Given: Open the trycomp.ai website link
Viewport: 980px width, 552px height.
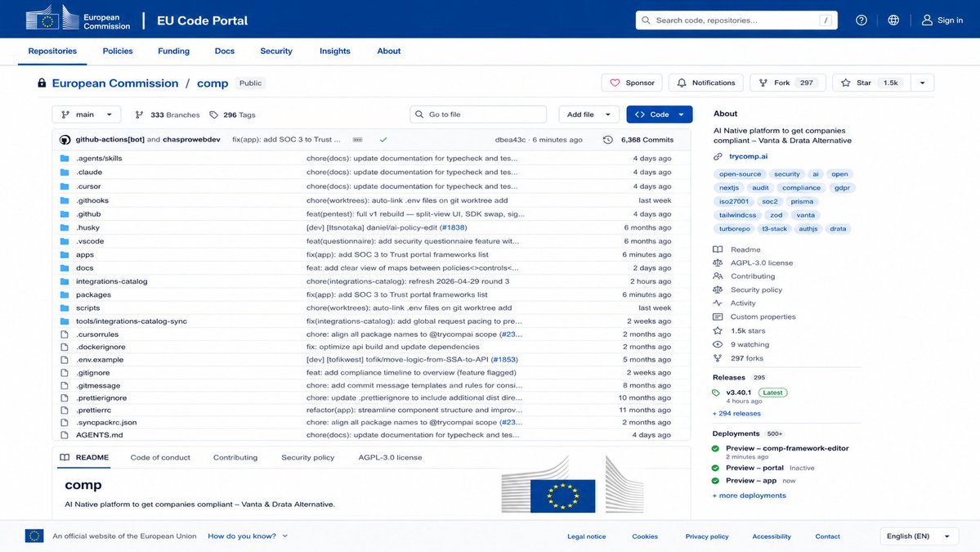Looking at the screenshot, I should point(748,156).
